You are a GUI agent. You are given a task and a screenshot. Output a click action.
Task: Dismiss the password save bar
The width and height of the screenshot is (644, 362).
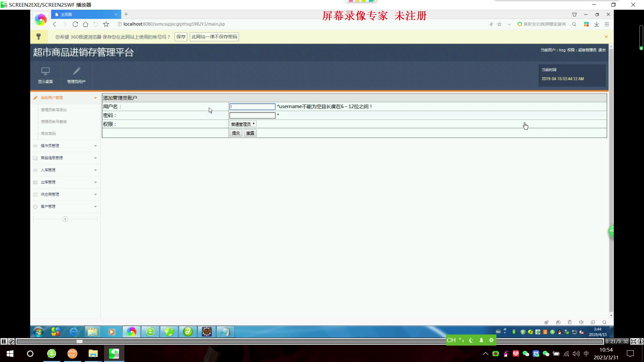(x=606, y=37)
